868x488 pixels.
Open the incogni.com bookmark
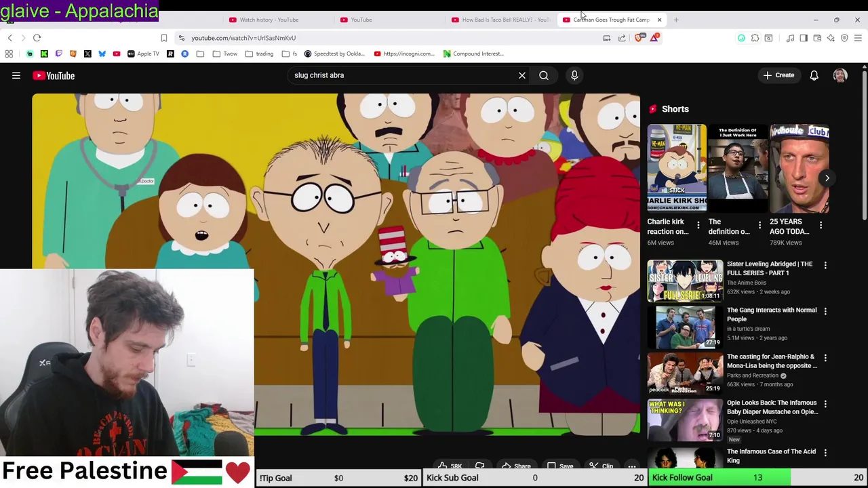404,54
